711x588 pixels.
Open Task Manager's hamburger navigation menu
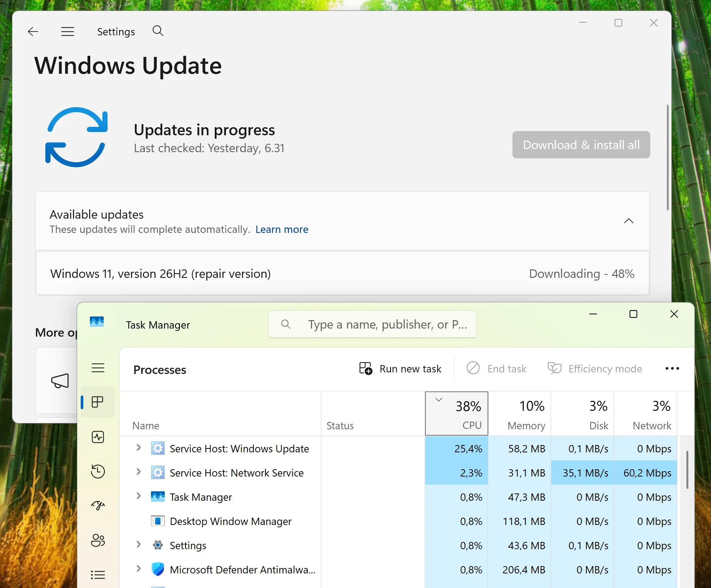pos(98,368)
